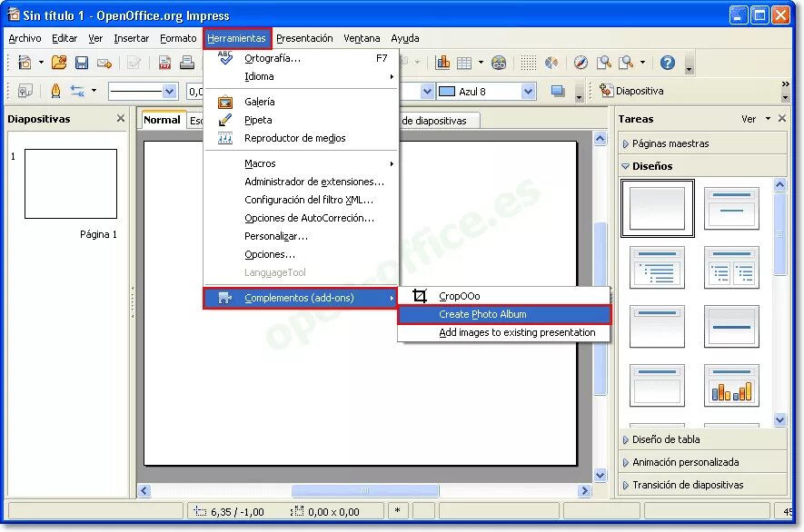Image resolution: width=804 pixels, height=532 pixels.
Task: Toggle the grid display icon
Action: 528,62
